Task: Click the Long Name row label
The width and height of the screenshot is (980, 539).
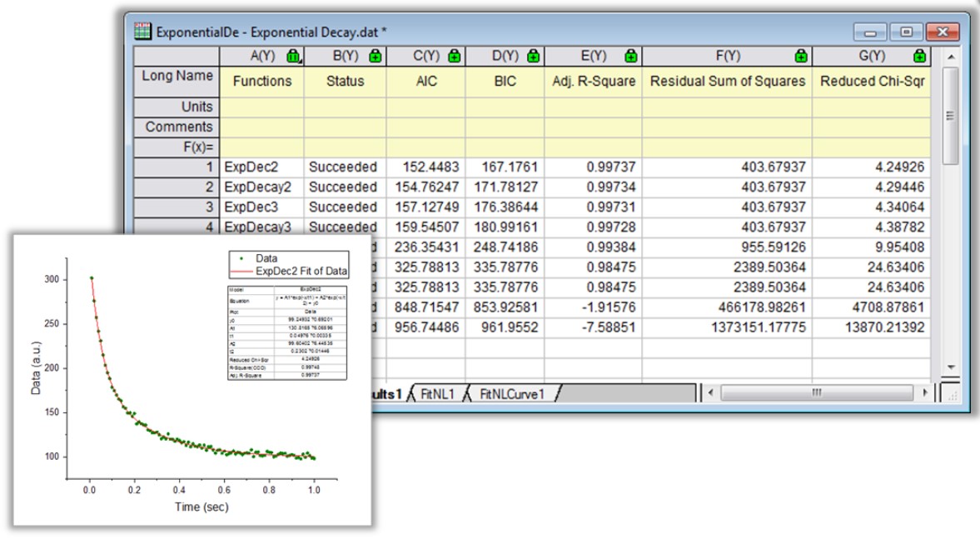Action: 177,82
